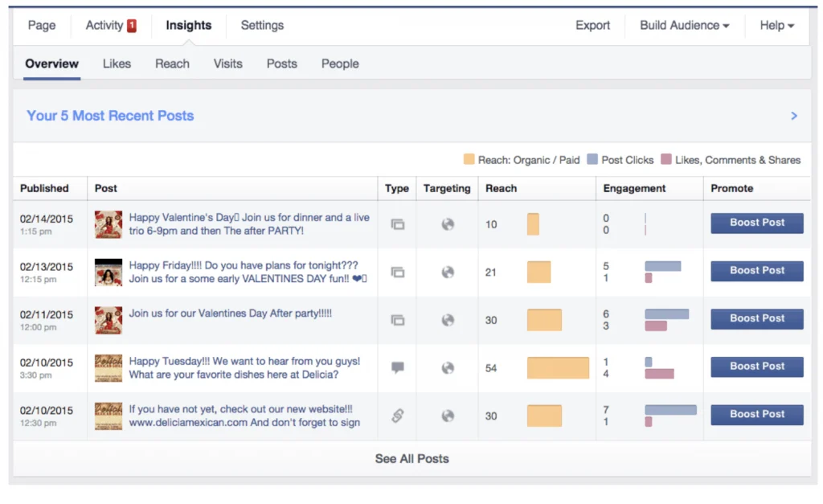Screen dimensions: 823x504
Task: Click See All Posts link
Action: pos(412,458)
